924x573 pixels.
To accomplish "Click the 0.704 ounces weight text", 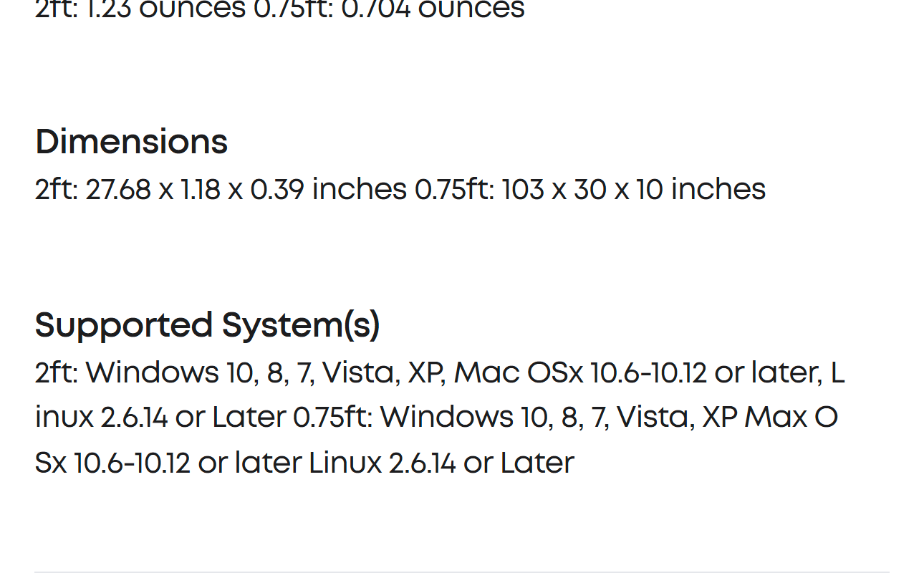I will [433, 10].
